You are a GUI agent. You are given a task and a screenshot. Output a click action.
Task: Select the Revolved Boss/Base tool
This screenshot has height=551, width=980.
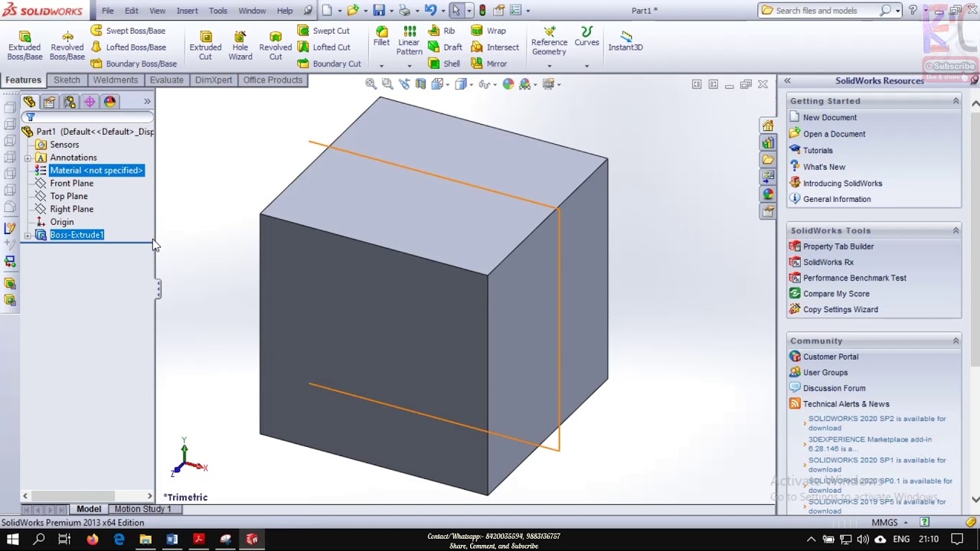[67, 46]
